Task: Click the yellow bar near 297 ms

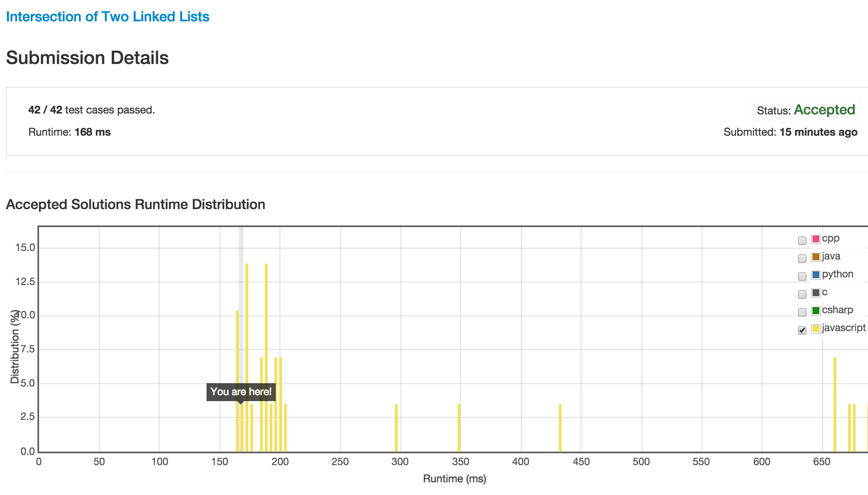Action: coord(396,428)
